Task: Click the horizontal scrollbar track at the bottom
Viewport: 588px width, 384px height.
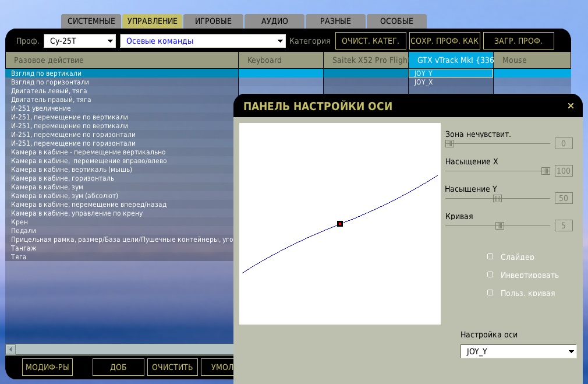Action: click(x=125, y=350)
